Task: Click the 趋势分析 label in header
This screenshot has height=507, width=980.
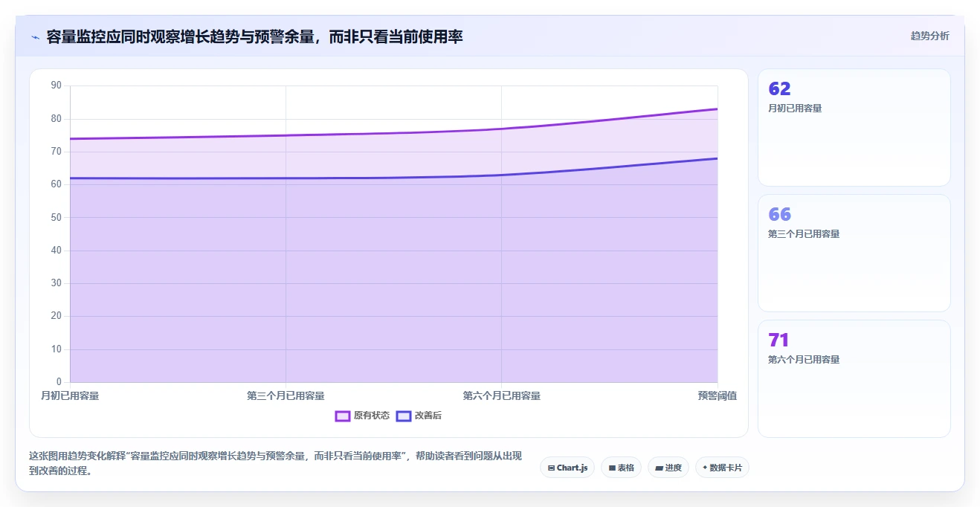Action: coord(930,36)
